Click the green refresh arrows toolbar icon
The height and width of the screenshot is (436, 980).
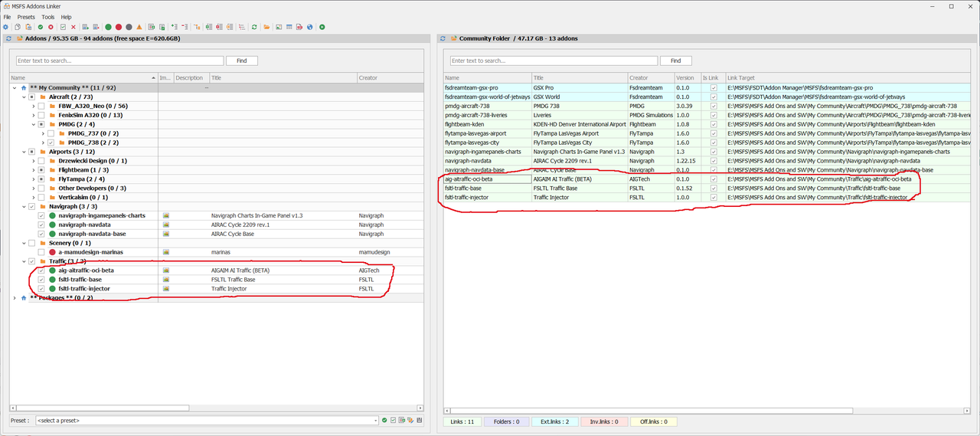tap(254, 27)
